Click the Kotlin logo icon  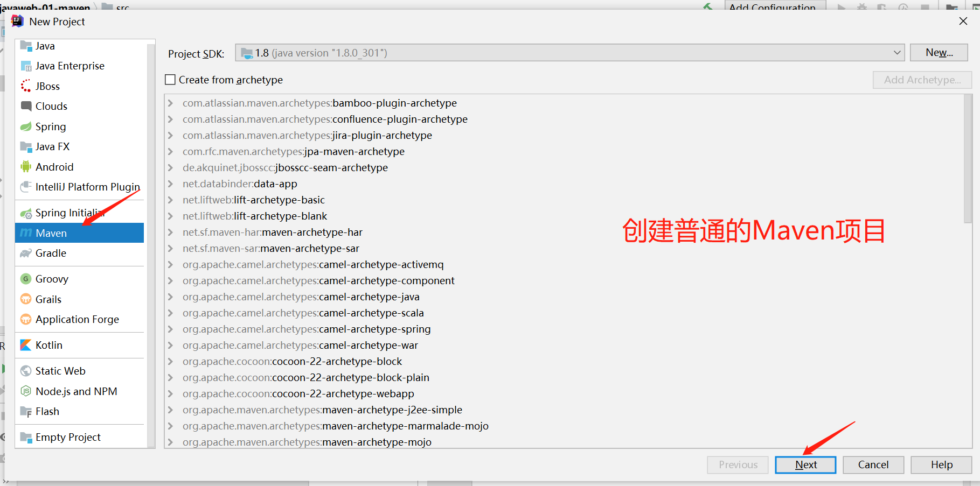coord(26,345)
